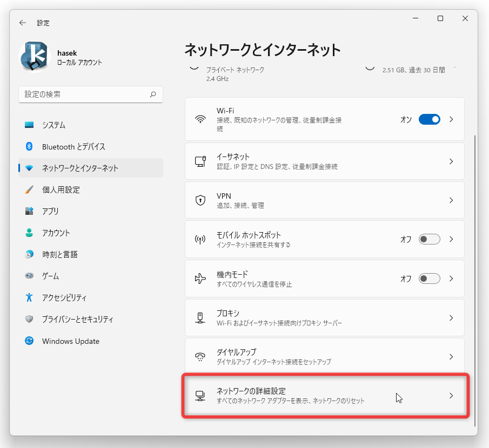Click the 機内モード airplane icon
Image resolution: width=489 pixels, height=448 pixels.
pos(200,279)
